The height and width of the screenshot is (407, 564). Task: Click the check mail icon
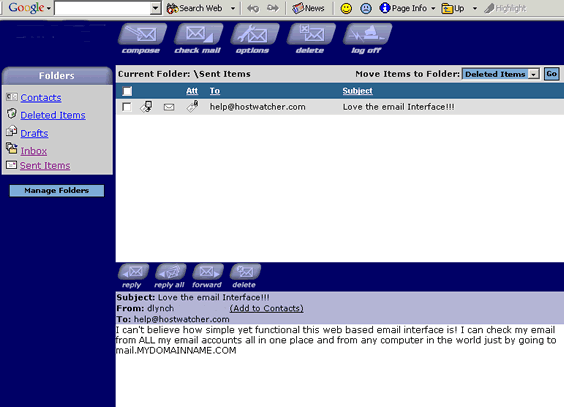click(198, 34)
